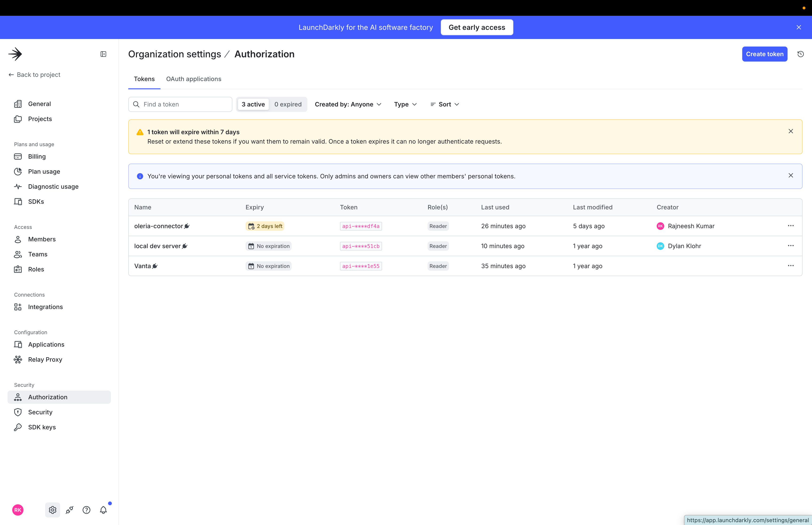Click oleria-connector token name
Viewport: 812px width, 525px height.
click(158, 226)
